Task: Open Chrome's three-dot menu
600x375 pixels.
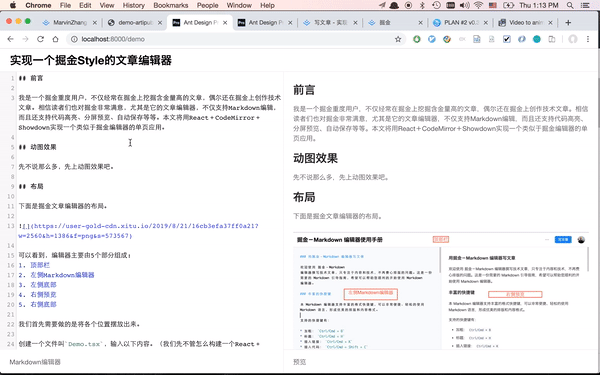Action: (588, 39)
